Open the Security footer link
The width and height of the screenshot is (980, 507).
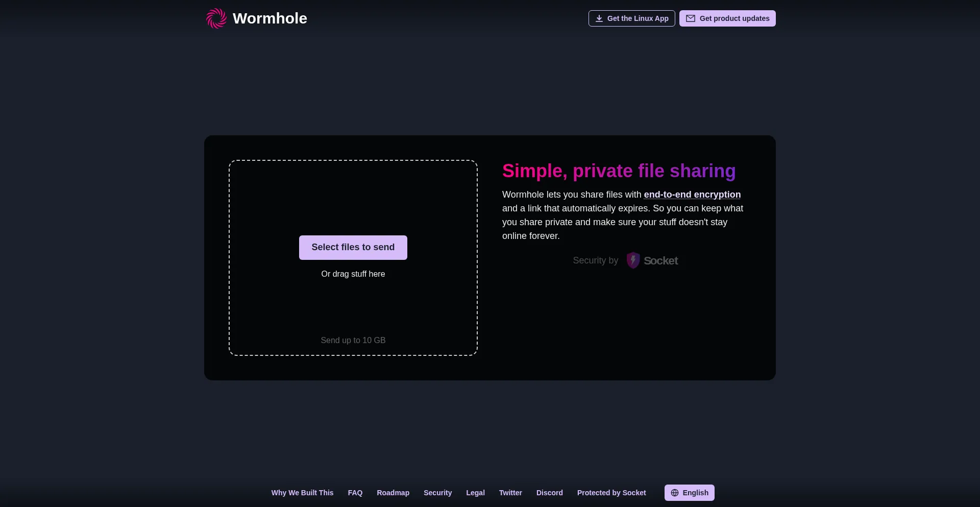pos(437,493)
